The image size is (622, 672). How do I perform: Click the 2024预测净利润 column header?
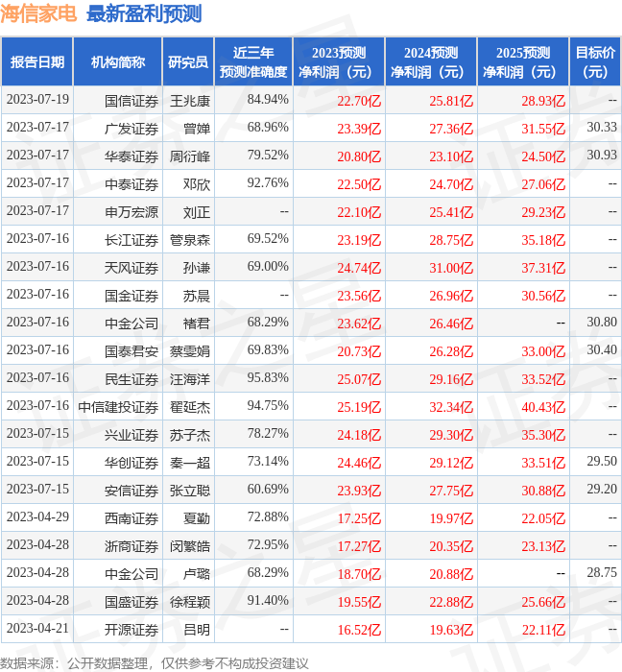click(431, 62)
